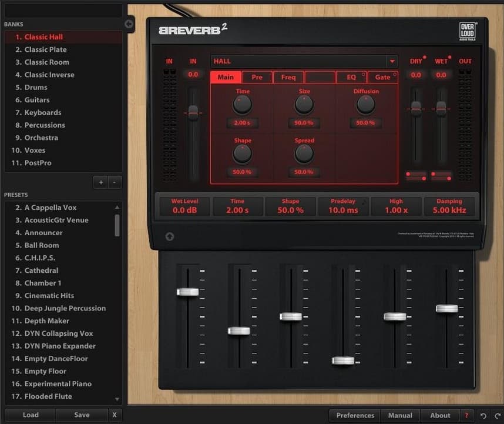Select the Drums bank

63,87
